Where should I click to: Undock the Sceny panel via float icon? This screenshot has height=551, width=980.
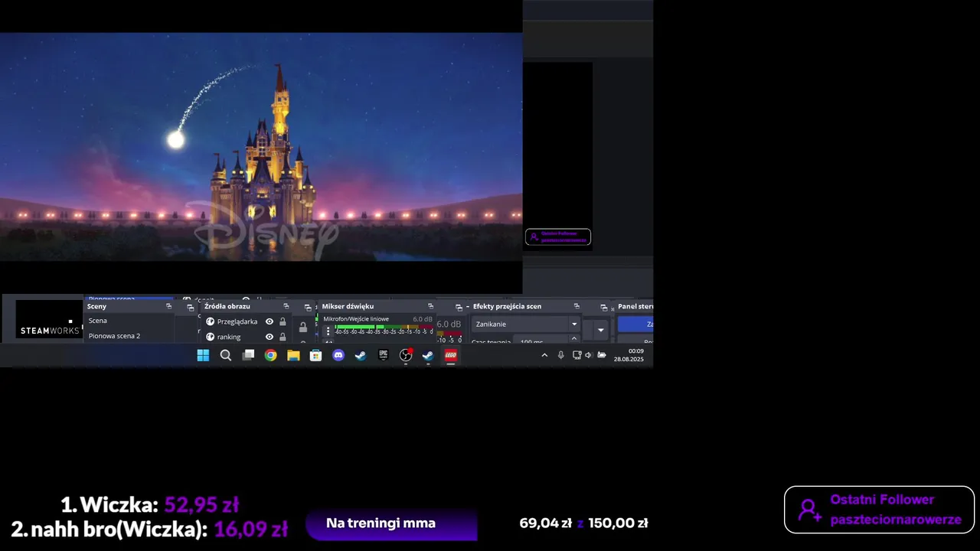coord(168,306)
